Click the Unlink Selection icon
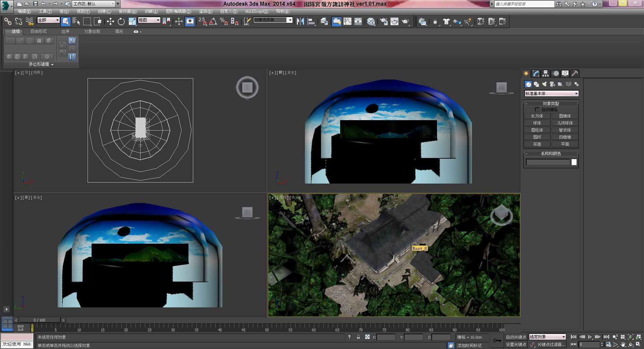The height and width of the screenshot is (349, 644). (x=18, y=21)
